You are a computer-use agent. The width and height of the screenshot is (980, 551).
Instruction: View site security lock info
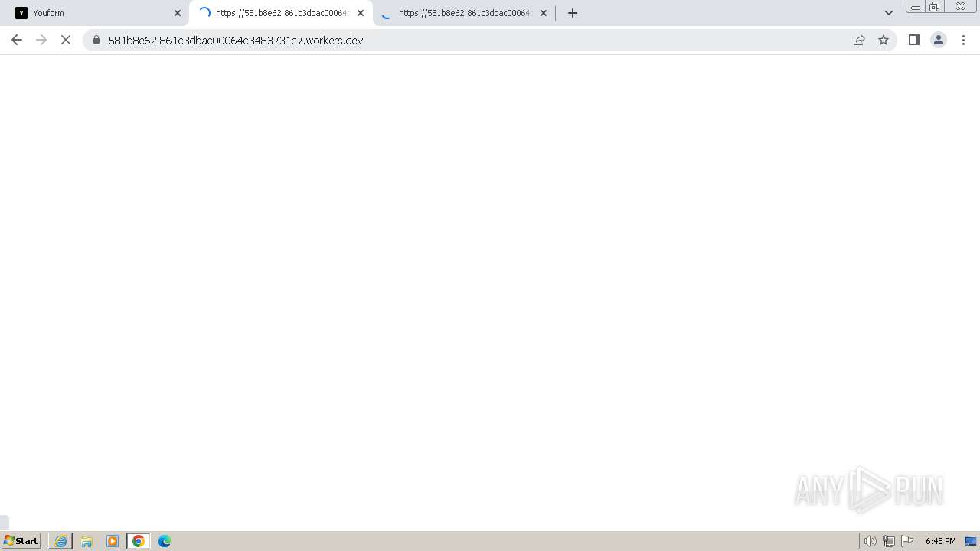coord(96,40)
